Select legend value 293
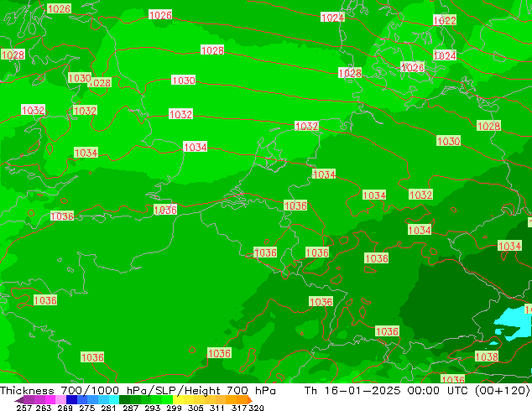 pos(152,408)
